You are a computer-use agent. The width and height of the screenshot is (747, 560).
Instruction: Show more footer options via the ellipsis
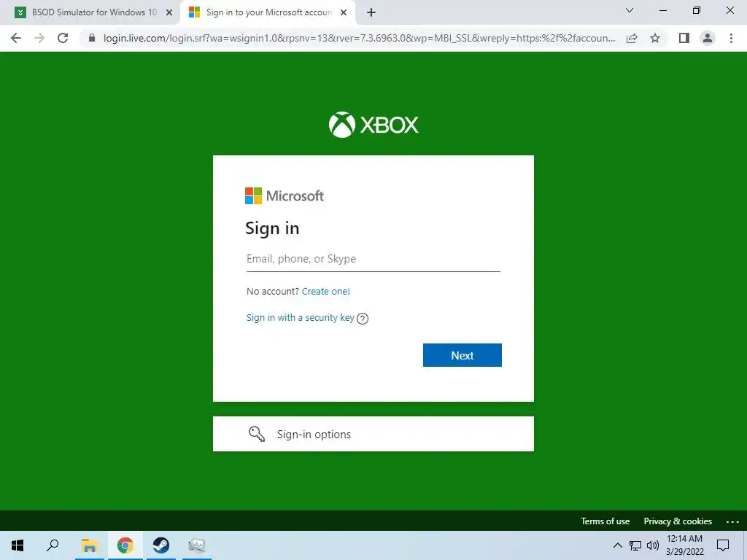(x=732, y=522)
